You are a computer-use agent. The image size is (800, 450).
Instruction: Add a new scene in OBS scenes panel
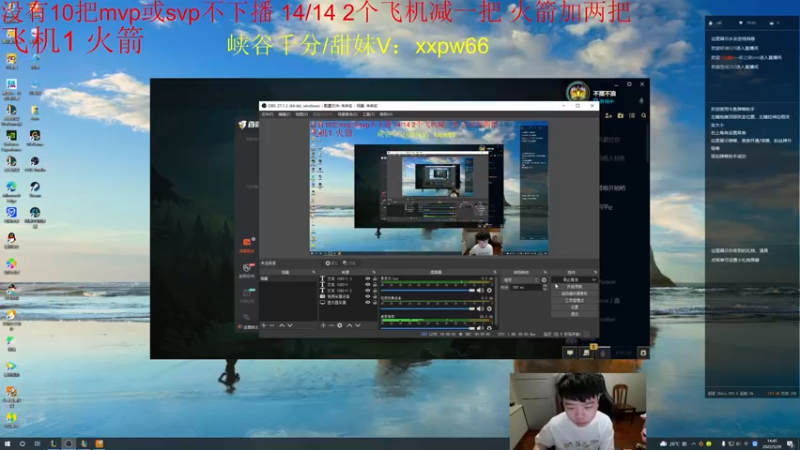click(264, 326)
